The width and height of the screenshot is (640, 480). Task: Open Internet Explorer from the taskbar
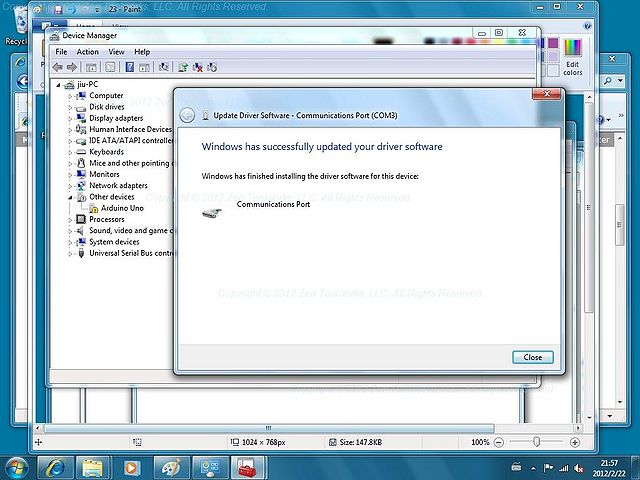[x=55, y=468]
